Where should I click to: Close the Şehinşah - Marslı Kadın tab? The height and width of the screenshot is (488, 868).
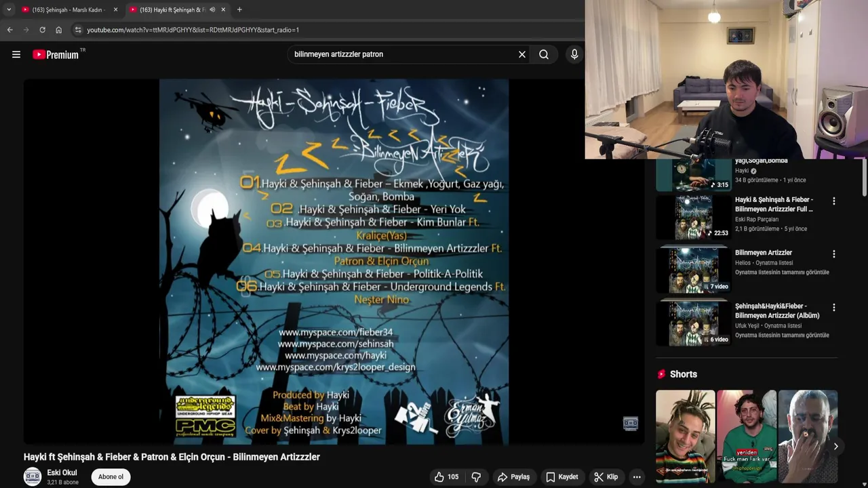[x=115, y=9]
